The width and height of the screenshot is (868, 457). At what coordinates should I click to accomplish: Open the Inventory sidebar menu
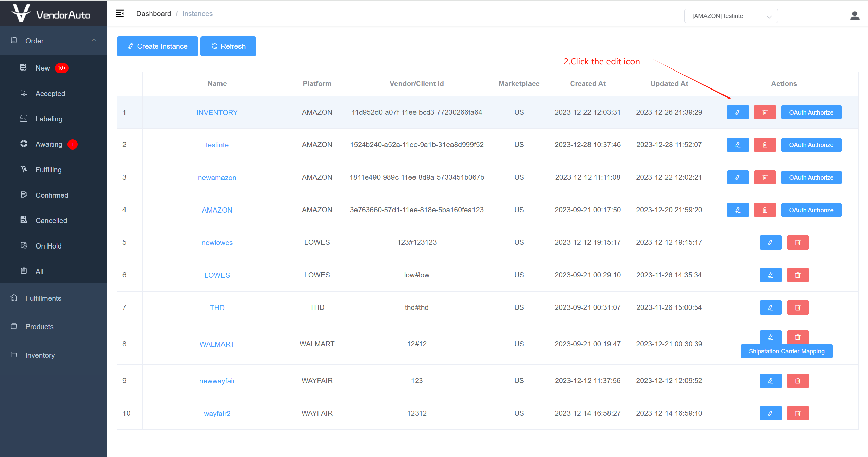pyautogui.click(x=40, y=355)
